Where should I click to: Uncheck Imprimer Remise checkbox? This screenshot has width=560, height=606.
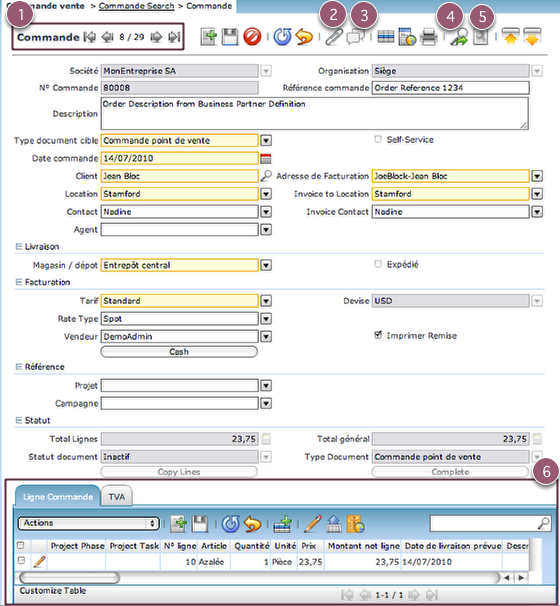coord(378,335)
